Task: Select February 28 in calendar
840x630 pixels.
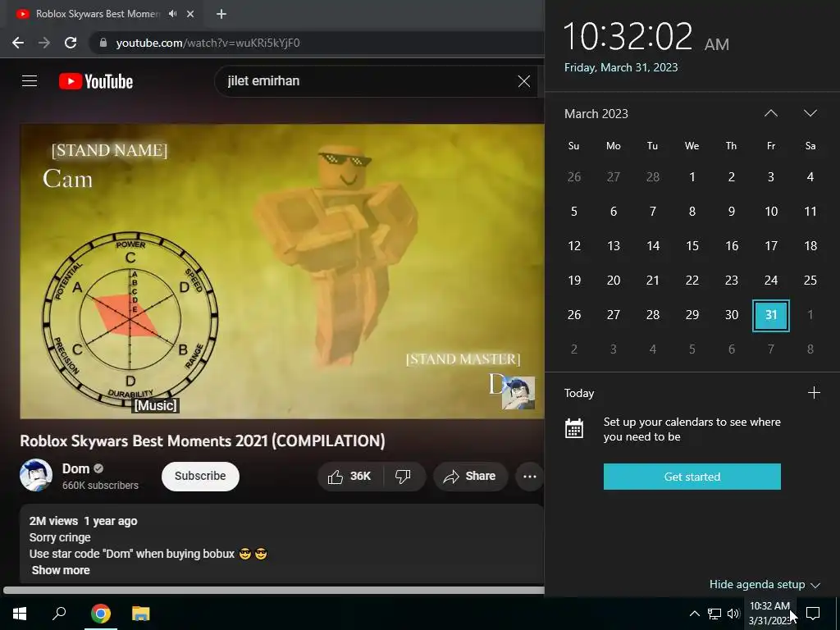Action: 652,177
